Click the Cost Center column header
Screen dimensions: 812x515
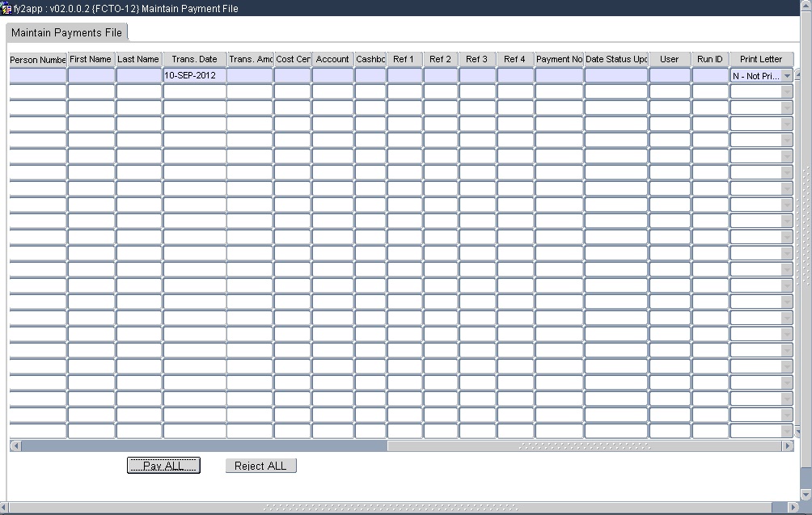(292, 58)
